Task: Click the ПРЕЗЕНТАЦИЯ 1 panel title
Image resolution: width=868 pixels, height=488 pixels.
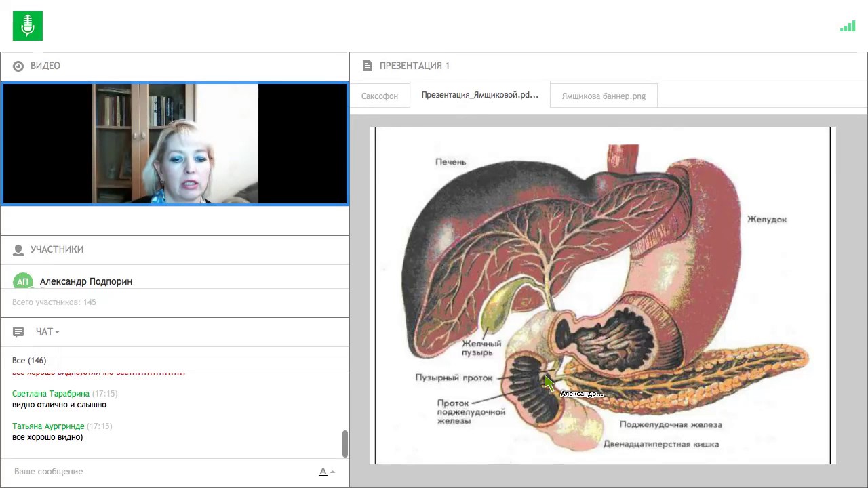Action: coord(414,66)
